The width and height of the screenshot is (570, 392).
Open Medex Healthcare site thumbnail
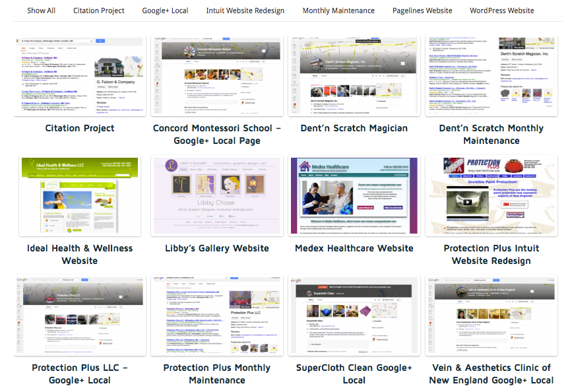point(354,195)
